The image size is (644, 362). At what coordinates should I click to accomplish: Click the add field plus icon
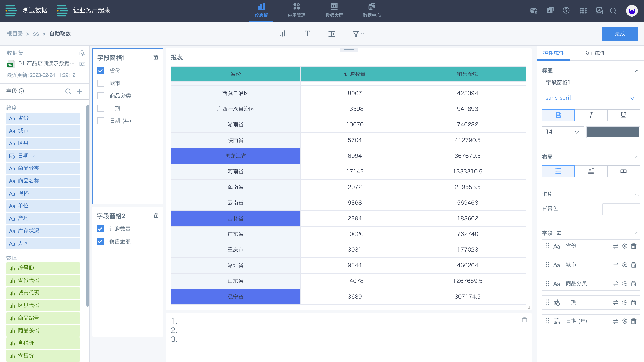click(79, 91)
